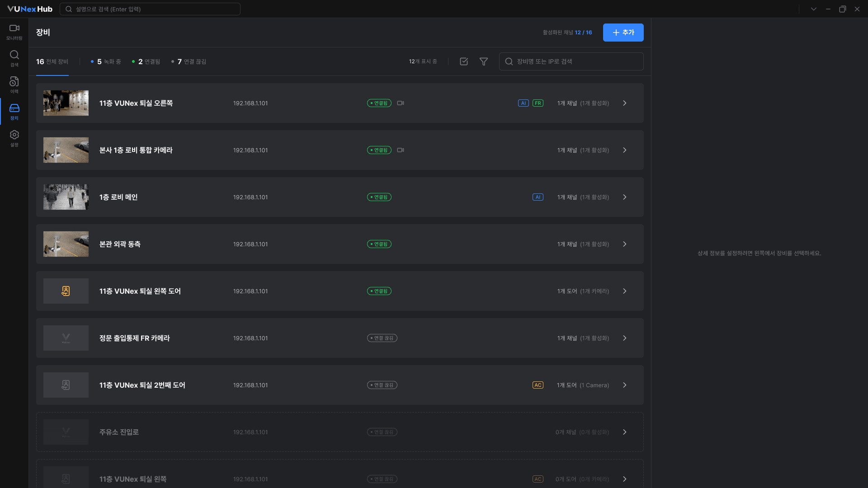
Task: Expand details for 정문 출입통제 FR 카메라
Action: pyautogui.click(x=625, y=338)
